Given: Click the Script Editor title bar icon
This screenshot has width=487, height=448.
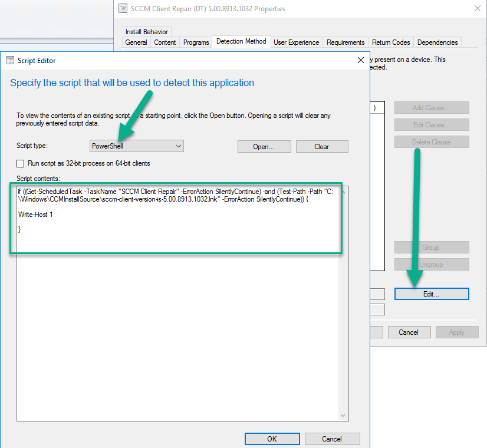Looking at the screenshot, I should [x=10, y=60].
